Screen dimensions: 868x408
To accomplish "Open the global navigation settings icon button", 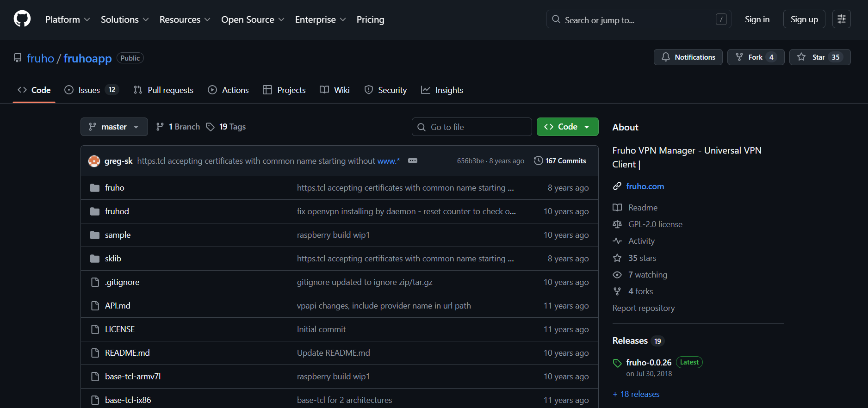I will click(x=842, y=19).
